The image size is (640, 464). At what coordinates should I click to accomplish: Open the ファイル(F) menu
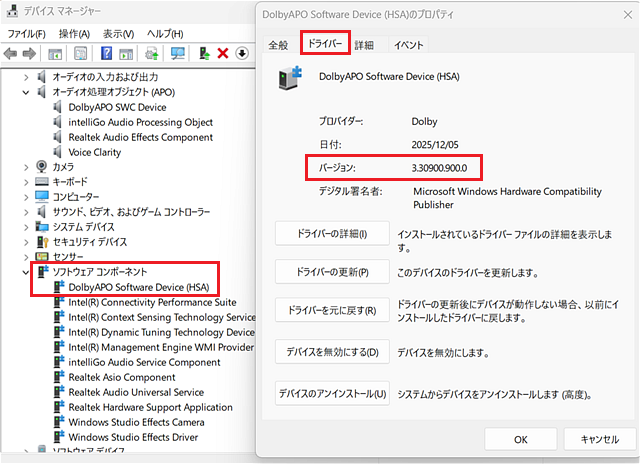pos(27,33)
